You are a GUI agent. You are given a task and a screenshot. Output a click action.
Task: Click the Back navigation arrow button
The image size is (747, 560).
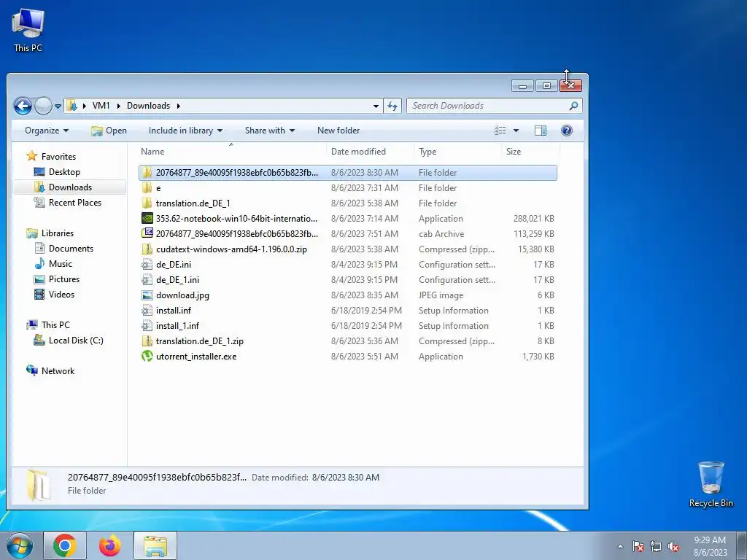pos(23,106)
